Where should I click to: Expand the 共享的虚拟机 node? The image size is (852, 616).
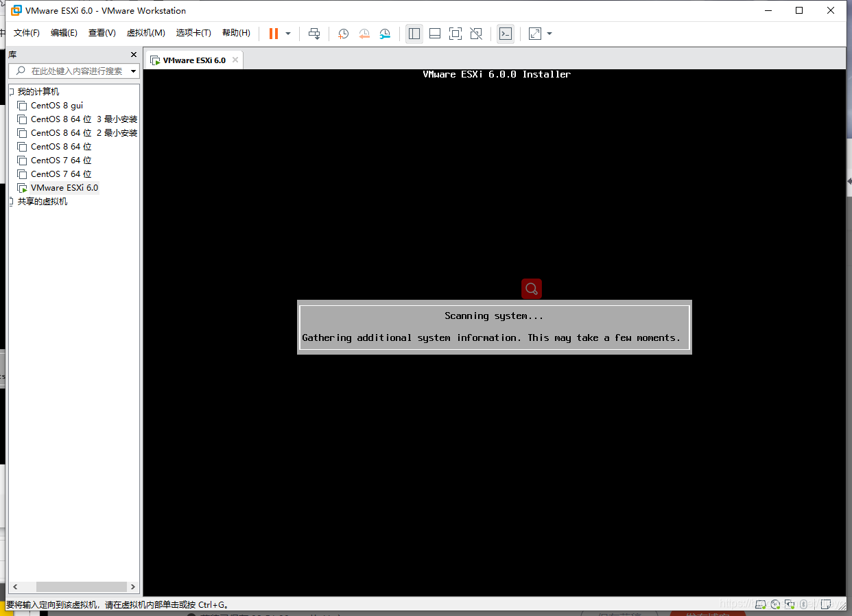(11, 202)
